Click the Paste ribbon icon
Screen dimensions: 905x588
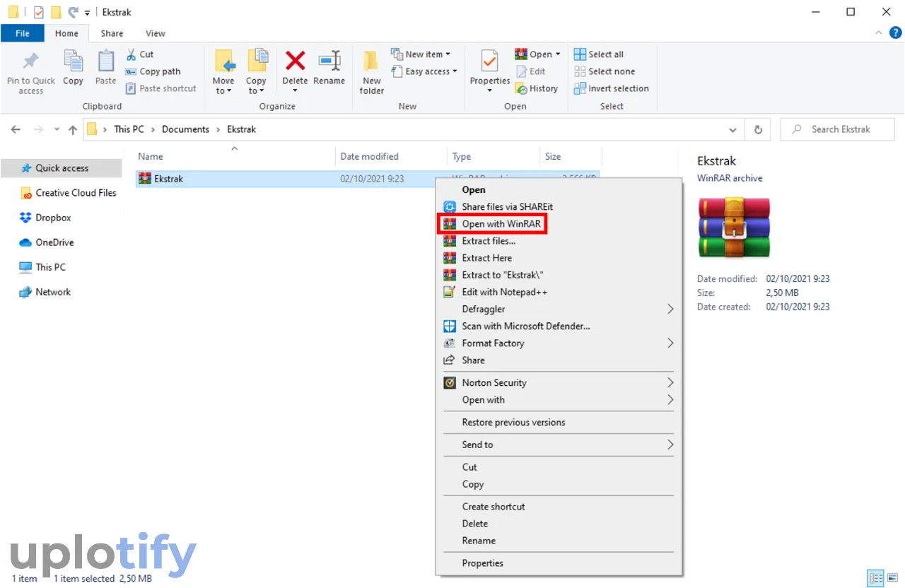(106, 61)
